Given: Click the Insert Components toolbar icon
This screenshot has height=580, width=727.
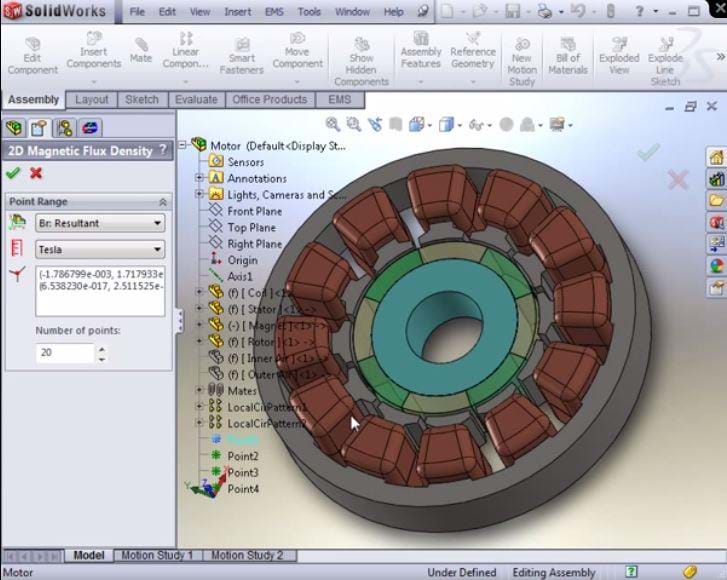Looking at the screenshot, I should pyautogui.click(x=93, y=51).
